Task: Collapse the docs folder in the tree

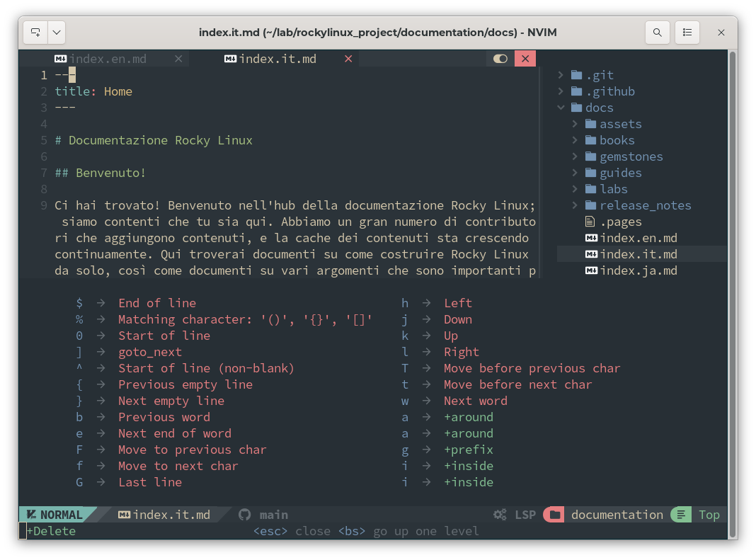Action: pyautogui.click(x=561, y=108)
